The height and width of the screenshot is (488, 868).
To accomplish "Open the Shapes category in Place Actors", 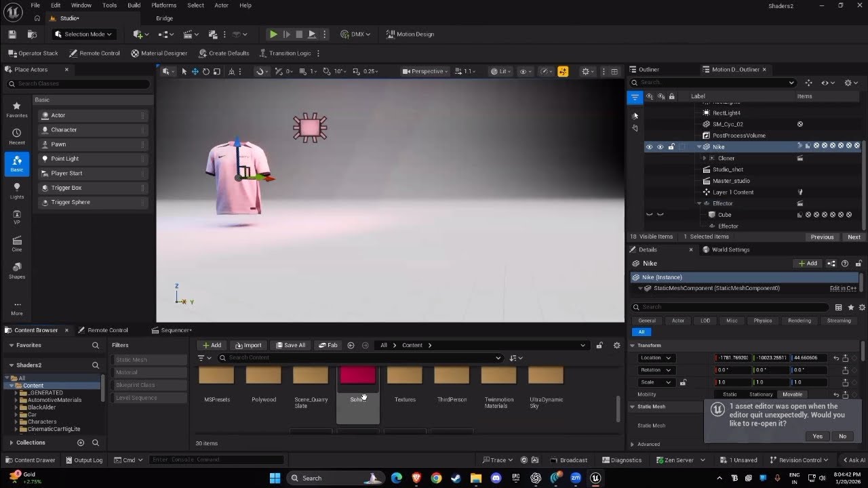I will click(x=17, y=270).
